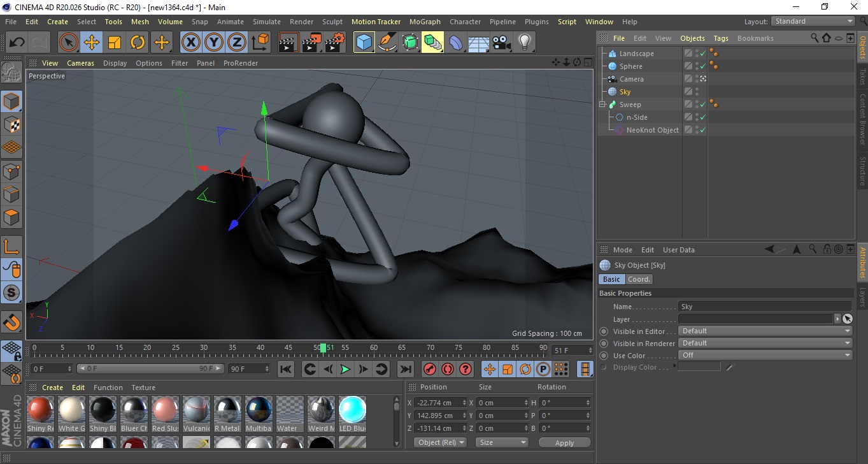Toggle autokeying button

pos(448,369)
